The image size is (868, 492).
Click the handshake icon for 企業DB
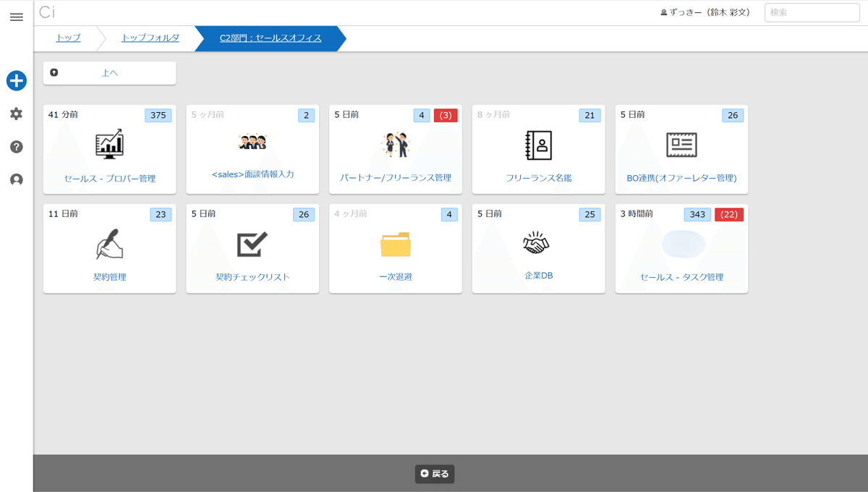pos(536,243)
